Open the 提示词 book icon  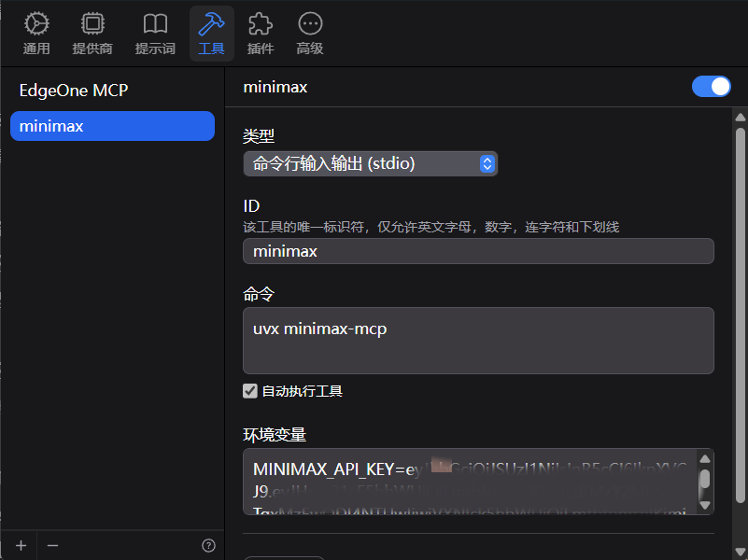tap(154, 25)
